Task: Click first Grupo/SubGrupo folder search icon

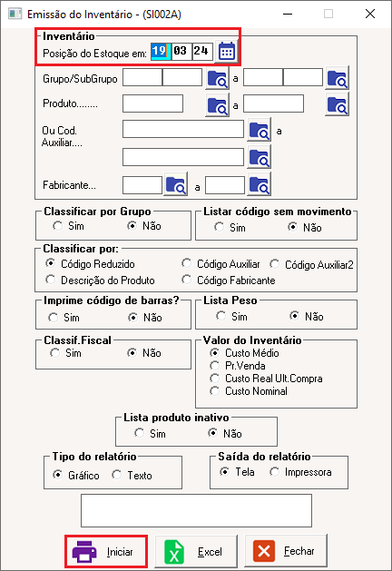Action: tap(217, 78)
